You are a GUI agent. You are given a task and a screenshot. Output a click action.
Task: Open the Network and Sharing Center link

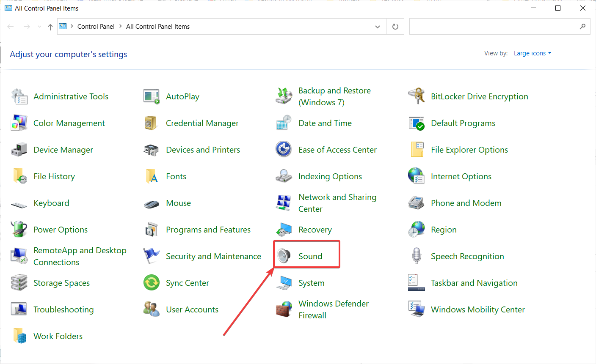click(x=337, y=203)
